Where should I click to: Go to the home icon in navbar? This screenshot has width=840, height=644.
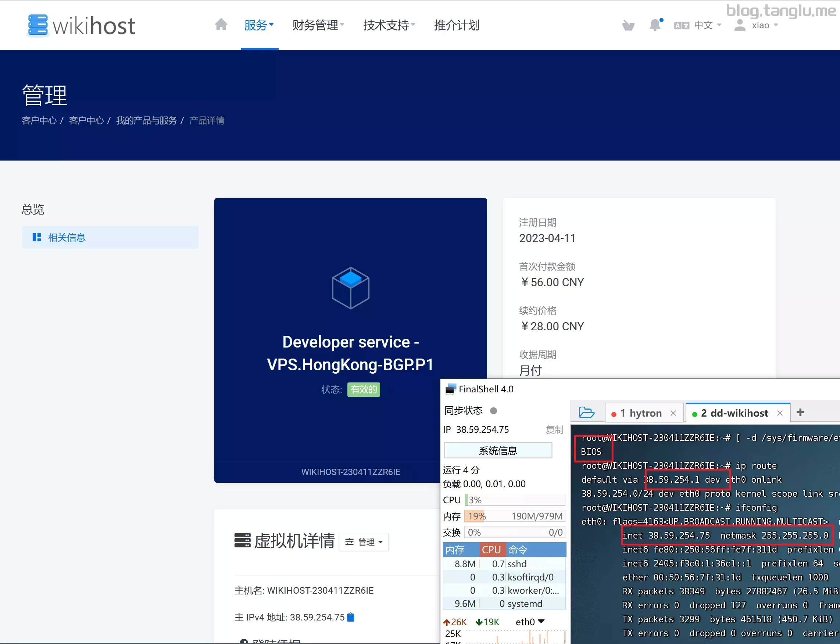point(221,25)
